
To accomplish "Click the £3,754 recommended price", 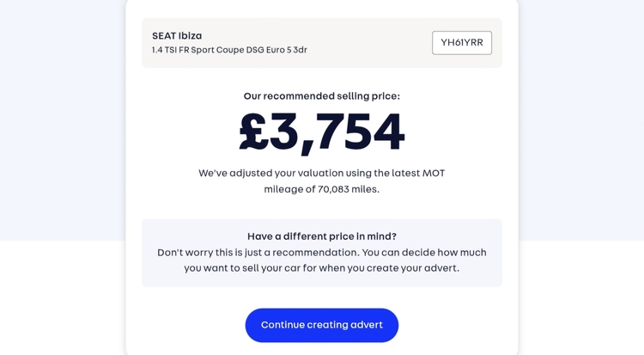I will (x=322, y=132).
